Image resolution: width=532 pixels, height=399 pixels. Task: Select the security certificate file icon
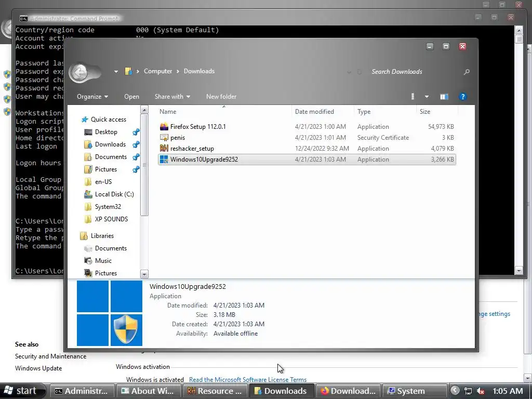(164, 137)
